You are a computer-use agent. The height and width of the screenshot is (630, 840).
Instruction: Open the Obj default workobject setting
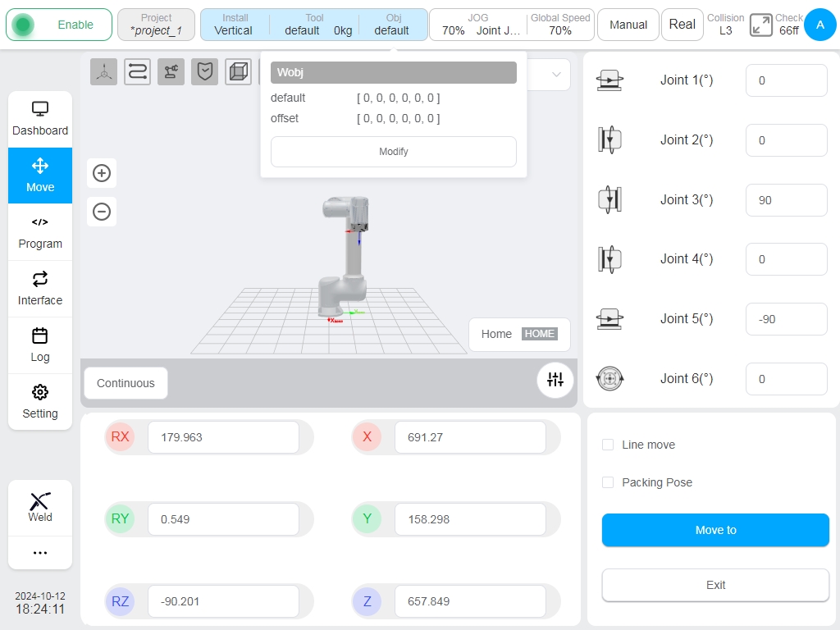pyautogui.click(x=393, y=25)
